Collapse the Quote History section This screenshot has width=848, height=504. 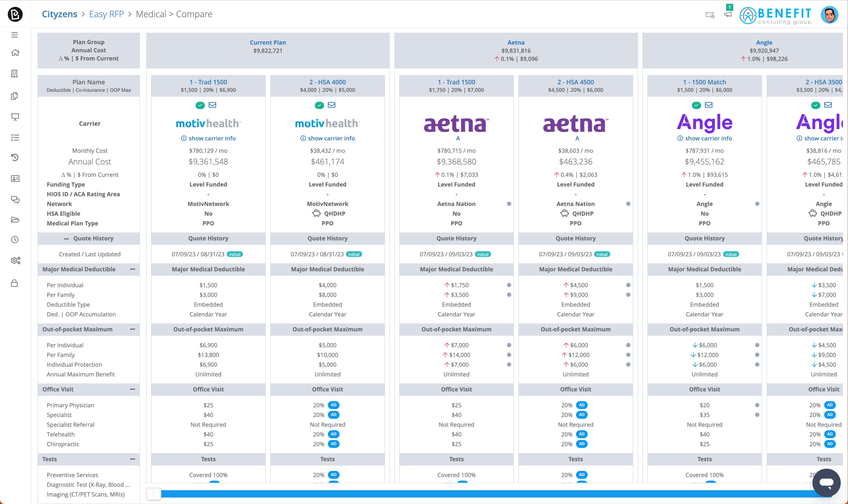[x=66, y=239]
